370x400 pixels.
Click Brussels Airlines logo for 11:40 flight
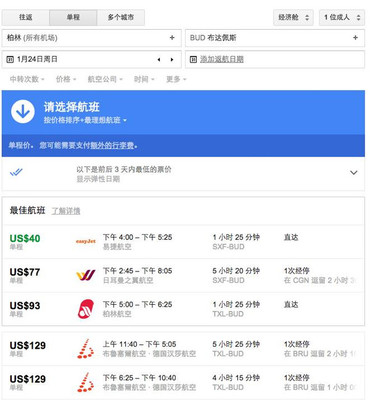coord(86,349)
